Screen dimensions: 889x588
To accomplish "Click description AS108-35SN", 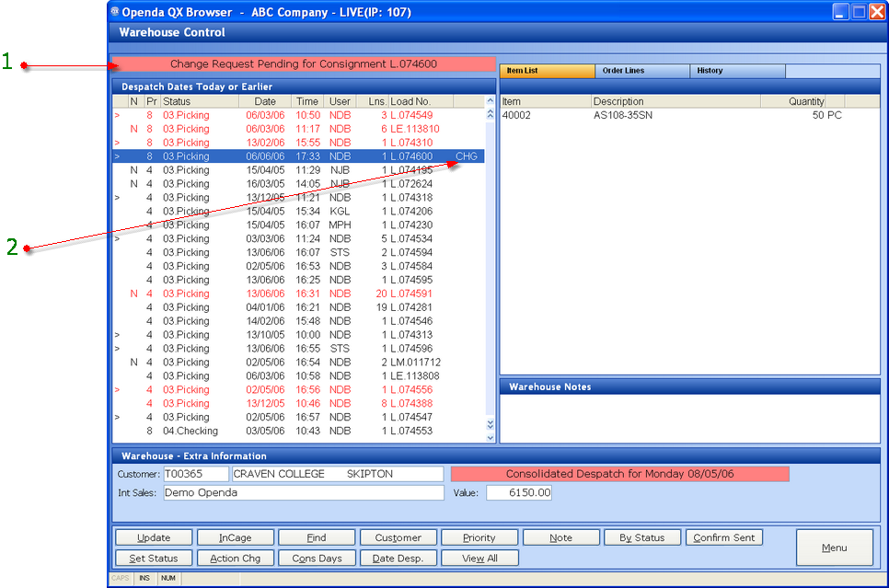I will 622,115.
